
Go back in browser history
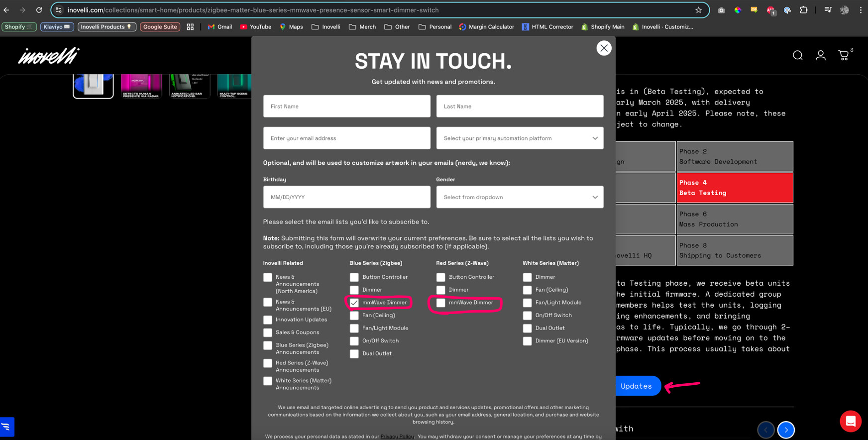(x=6, y=10)
